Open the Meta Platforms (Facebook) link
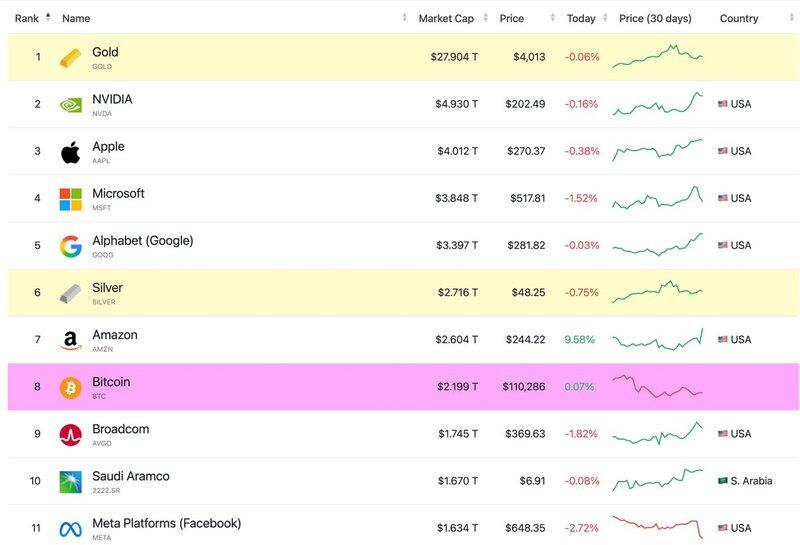This screenshot has width=800, height=545. [166, 524]
